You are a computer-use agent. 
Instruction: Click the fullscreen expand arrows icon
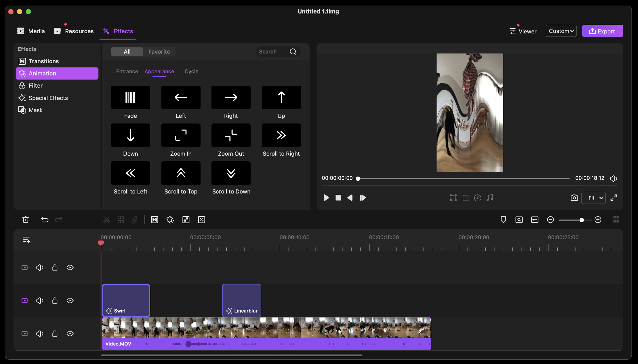[x=614, y=198]
